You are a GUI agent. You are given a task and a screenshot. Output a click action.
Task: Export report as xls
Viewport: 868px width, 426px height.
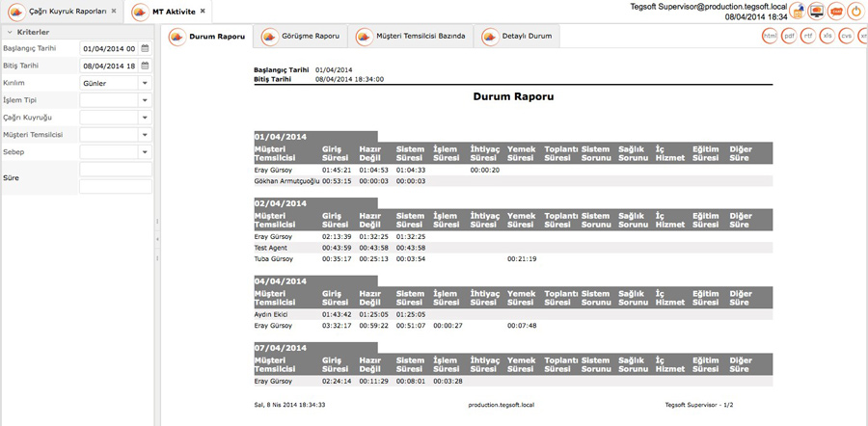[x=827, y=36]
